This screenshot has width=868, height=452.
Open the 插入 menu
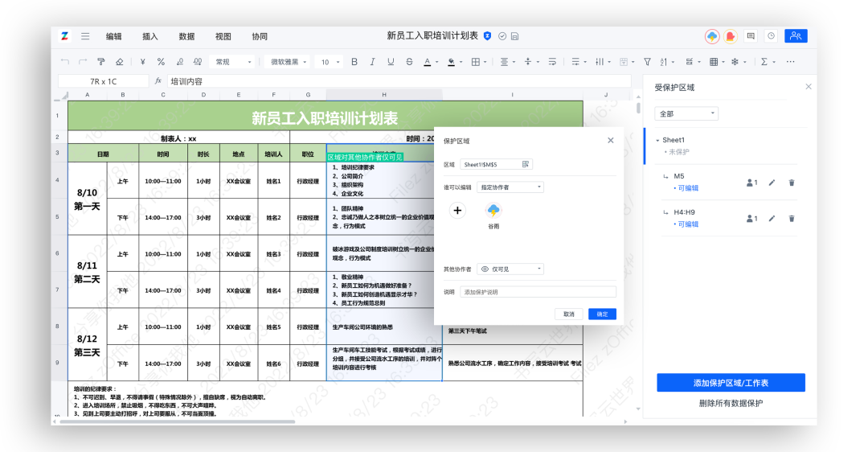150,36
